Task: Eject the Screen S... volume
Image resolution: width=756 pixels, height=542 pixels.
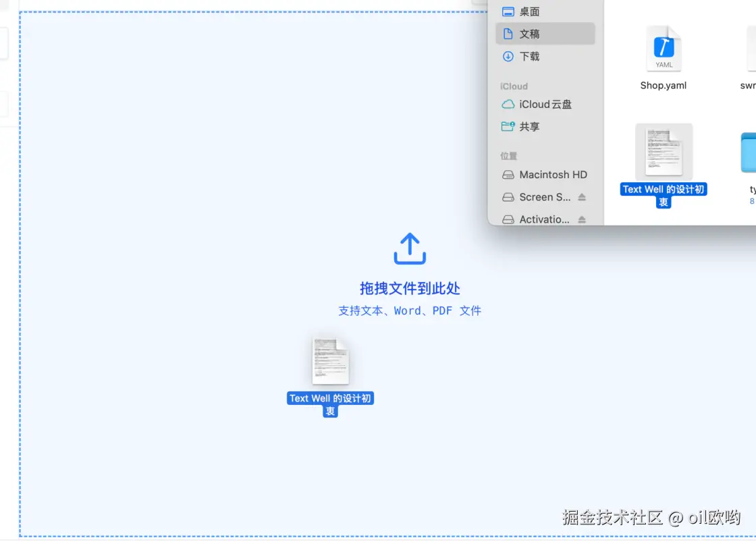Action: click(x=582, y=197)
